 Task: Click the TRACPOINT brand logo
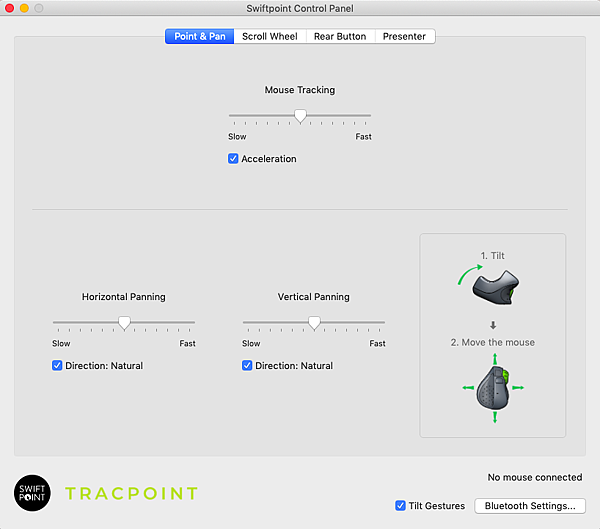[132, 493]
